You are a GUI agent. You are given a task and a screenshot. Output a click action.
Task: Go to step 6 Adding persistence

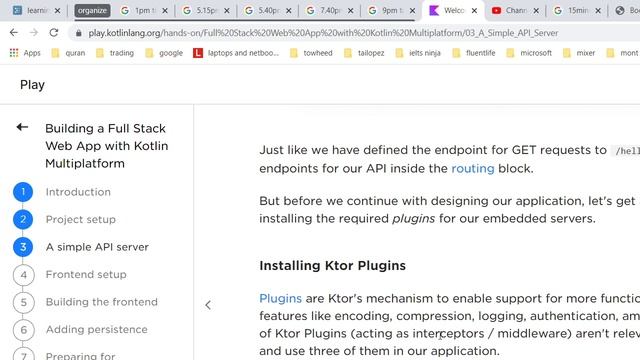click(x=80, y=330)
